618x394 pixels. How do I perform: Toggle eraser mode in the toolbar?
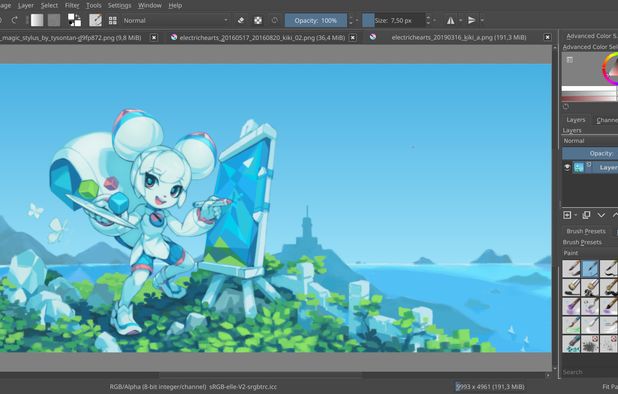[240, 20]
